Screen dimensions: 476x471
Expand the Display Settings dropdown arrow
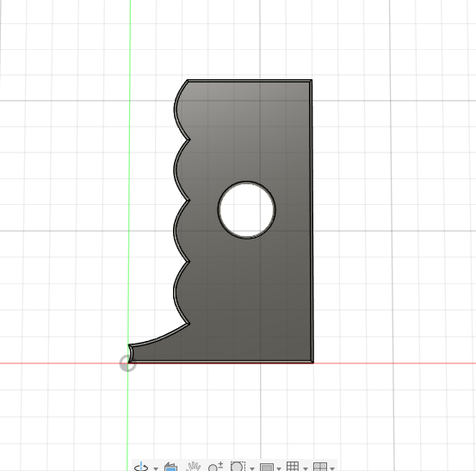pos(279,468)
